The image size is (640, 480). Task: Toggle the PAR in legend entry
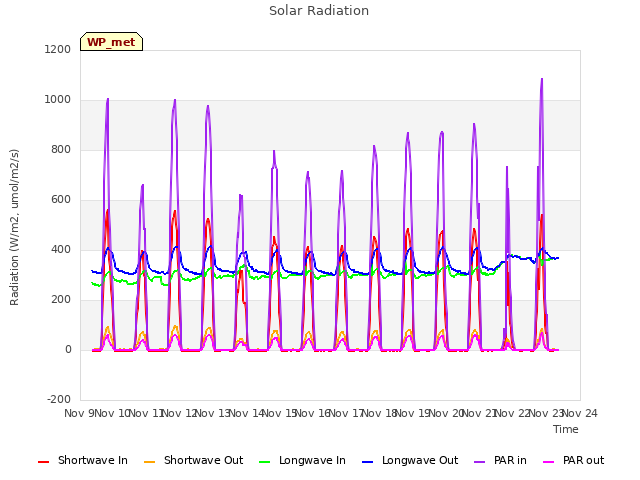point(500,460)
